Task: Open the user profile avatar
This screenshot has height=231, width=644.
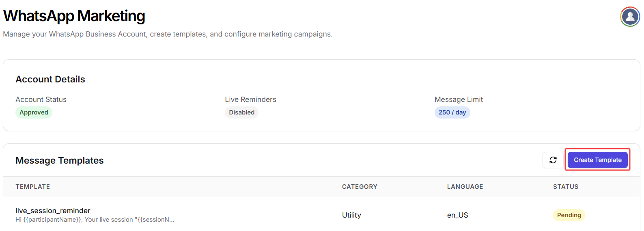Action: point(630,17)
